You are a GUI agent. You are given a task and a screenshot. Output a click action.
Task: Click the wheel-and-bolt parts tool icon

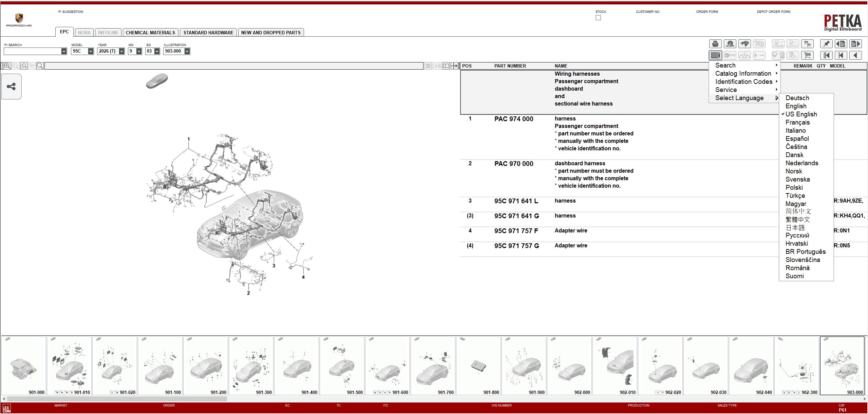730,43
